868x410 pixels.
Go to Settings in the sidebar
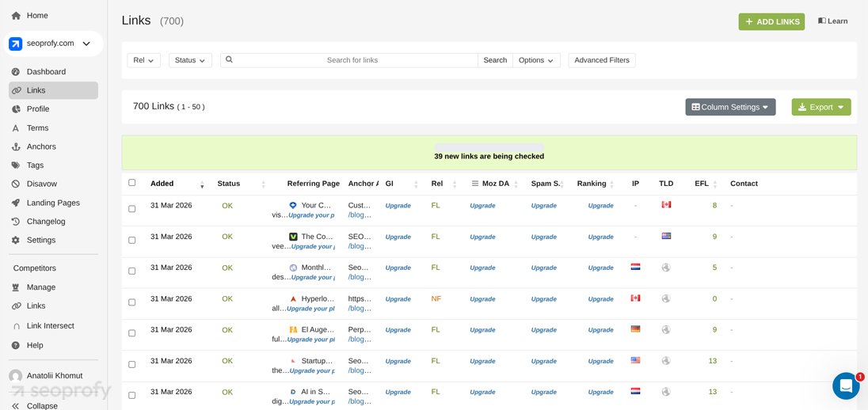coord(41,241)
